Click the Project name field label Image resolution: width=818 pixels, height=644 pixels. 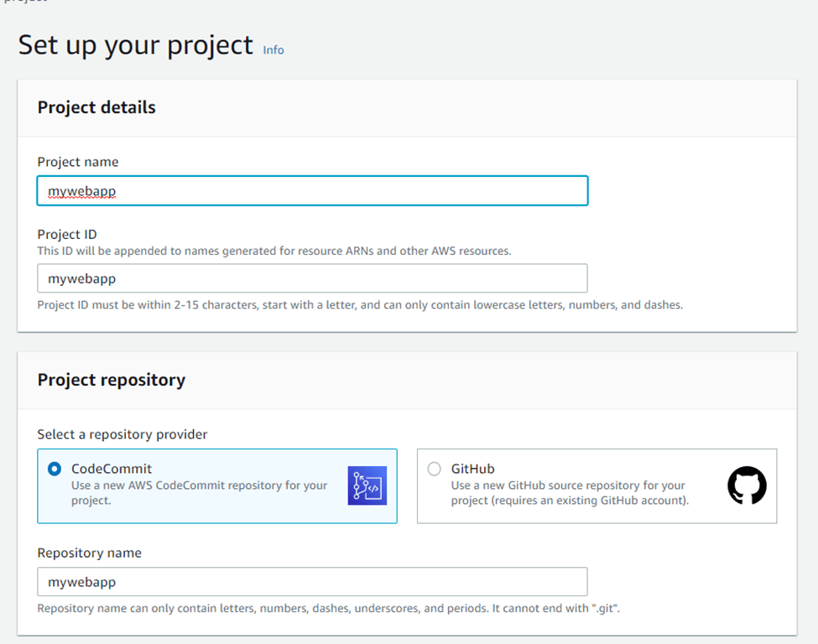coord(78,162)
